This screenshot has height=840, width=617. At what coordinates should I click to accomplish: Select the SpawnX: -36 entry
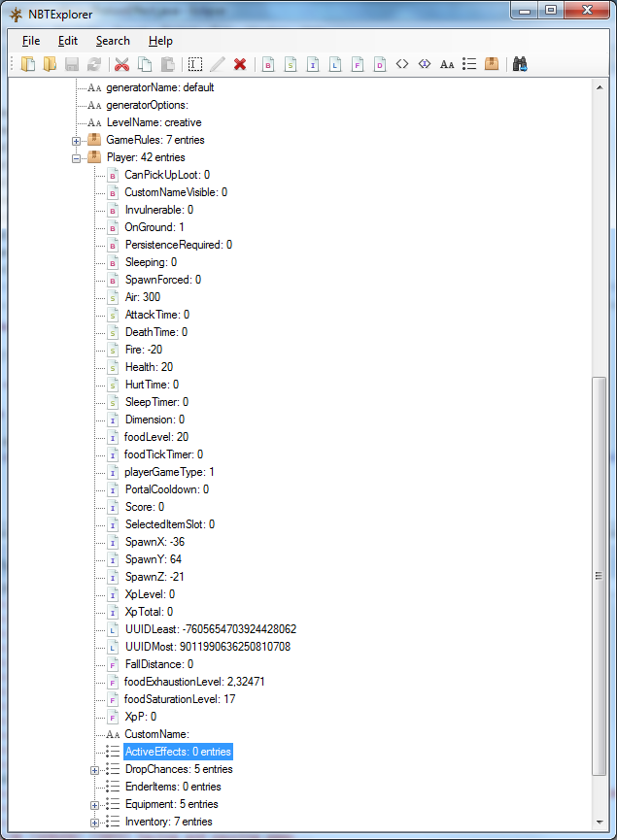pyautogui.click(x=154, y=542)
